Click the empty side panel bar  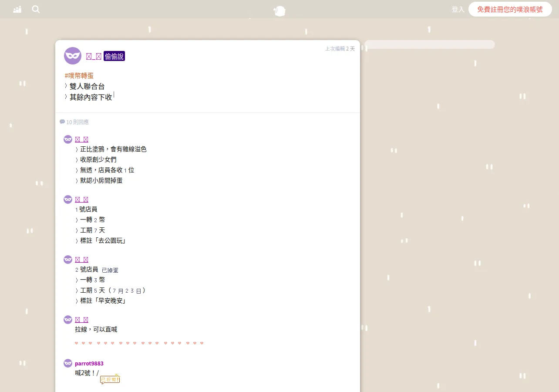(x=429, y=44)
